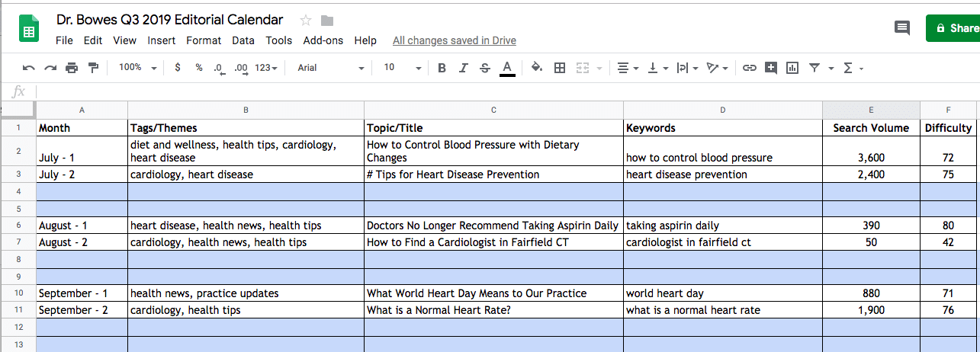Viewport: 980px width, 352px height.
Task: Decrease decimal places icon
Action: pyautogui.click(x=220, y=68)
